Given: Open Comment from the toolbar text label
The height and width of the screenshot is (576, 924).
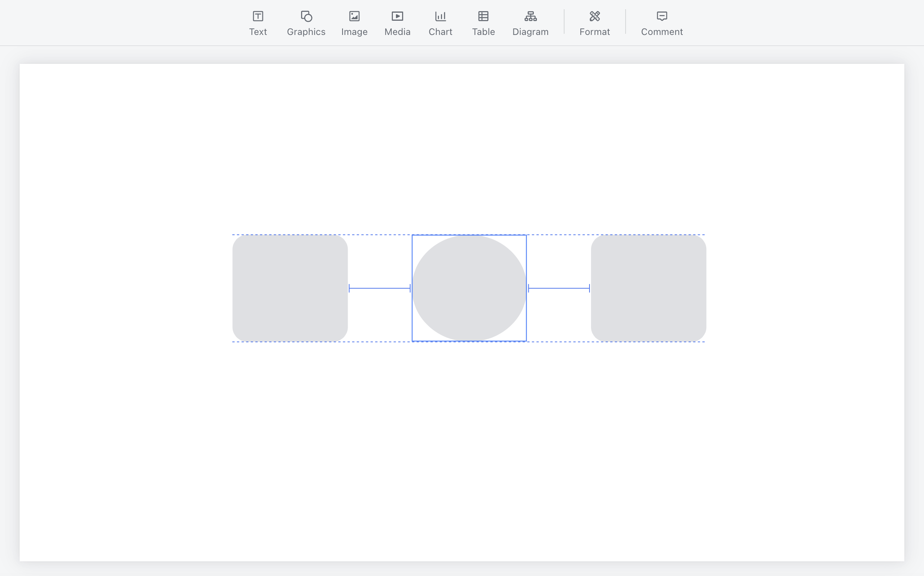Looking at the screenshot, I should pos(662,32).
